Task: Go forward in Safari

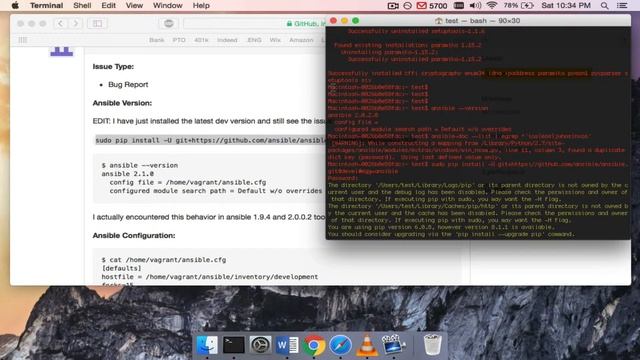Action: tap(76, 23)
